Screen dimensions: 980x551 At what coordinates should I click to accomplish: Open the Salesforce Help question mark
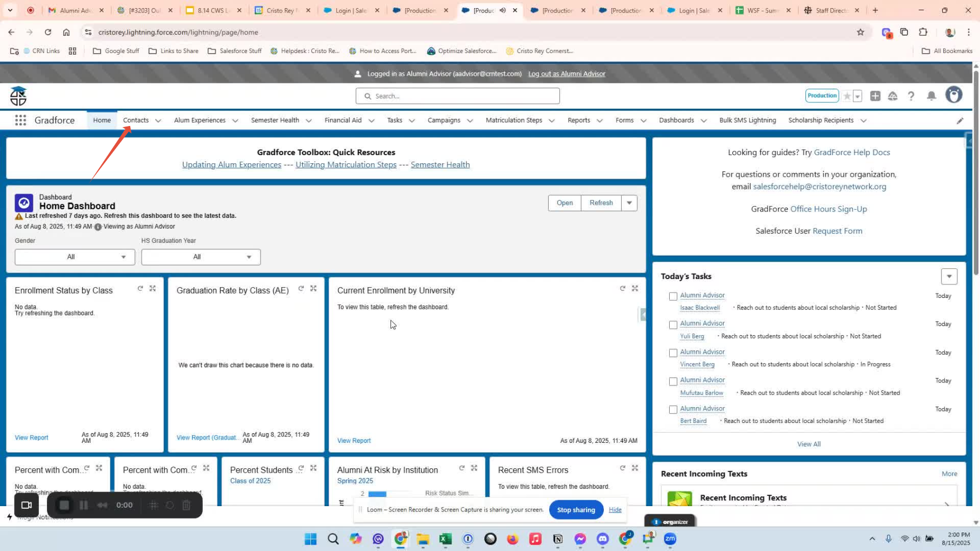click(911, 96)
